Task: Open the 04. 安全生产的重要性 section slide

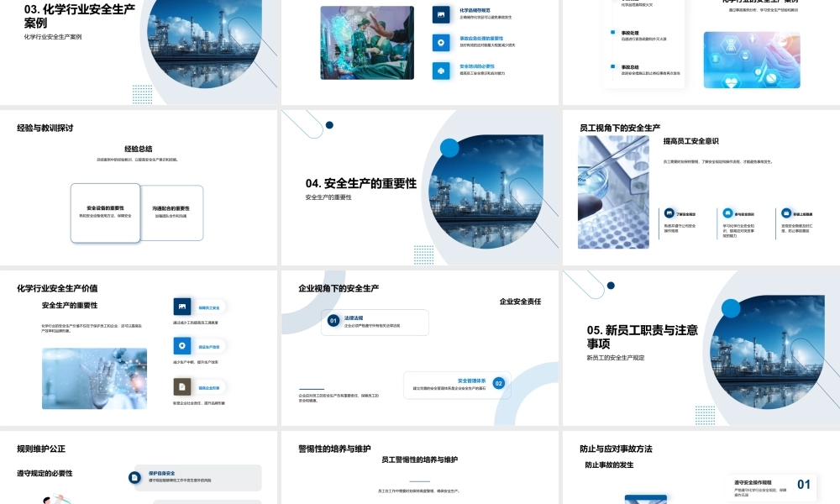Action: point(419,187)
